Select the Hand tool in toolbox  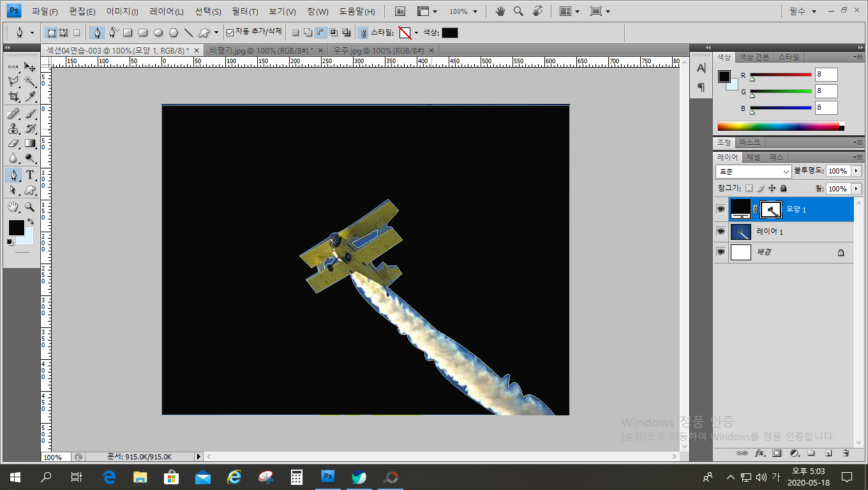[13, 207]
